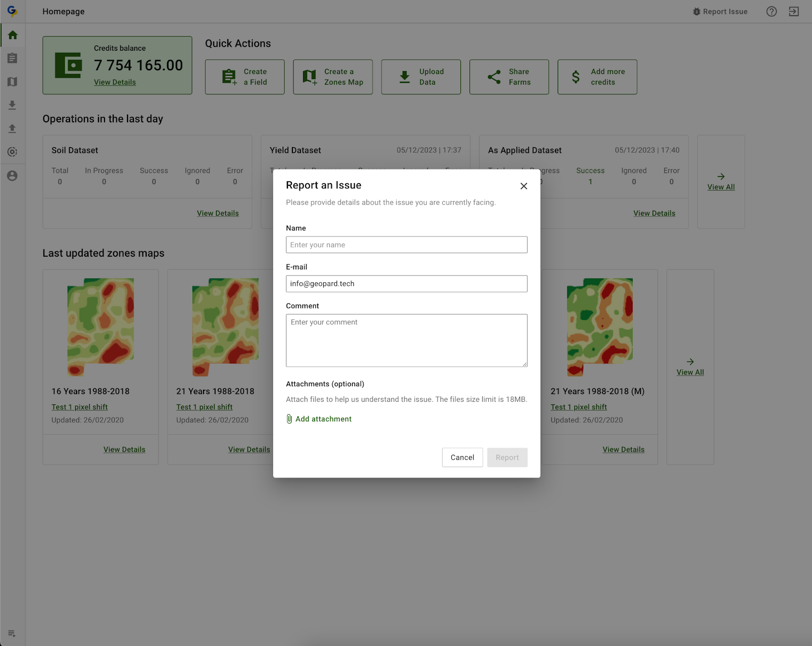Click View Details under Credits balance
Screen dimensions: 812x646
pyautogui.click(x=115, y=82)
